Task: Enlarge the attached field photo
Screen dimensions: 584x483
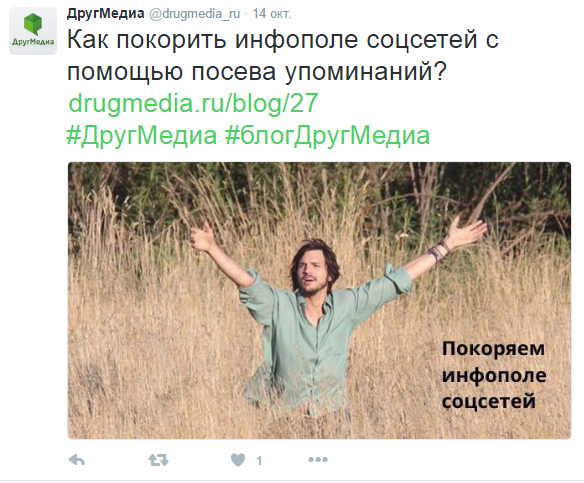Action: click(x=319, y=301)
